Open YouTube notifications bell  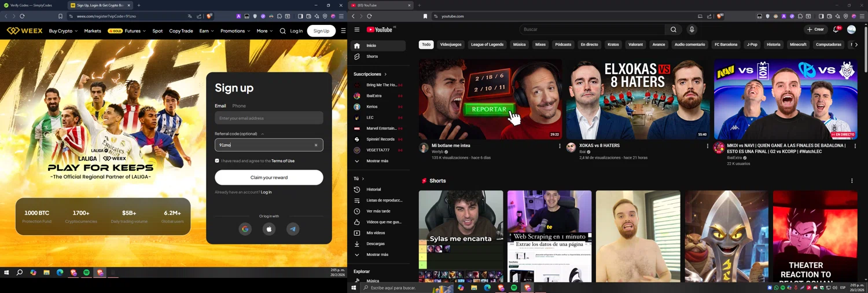coord(836,30)
